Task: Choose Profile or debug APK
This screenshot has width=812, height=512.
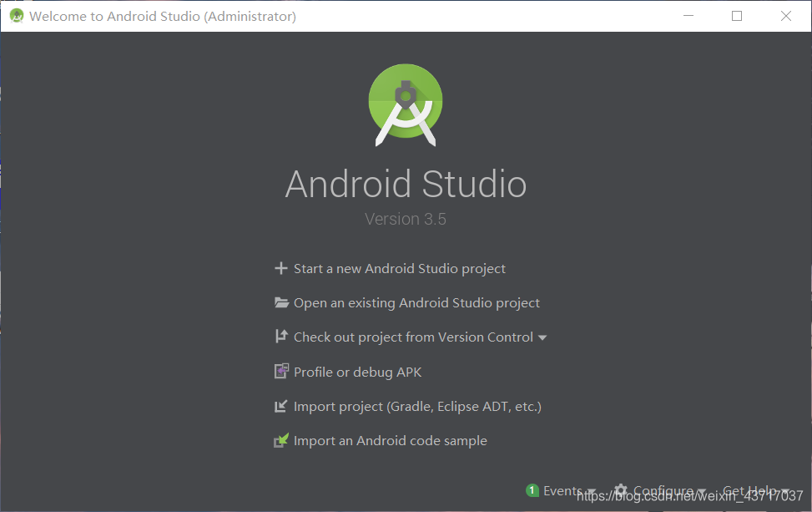Action: [x=357, y=372]
